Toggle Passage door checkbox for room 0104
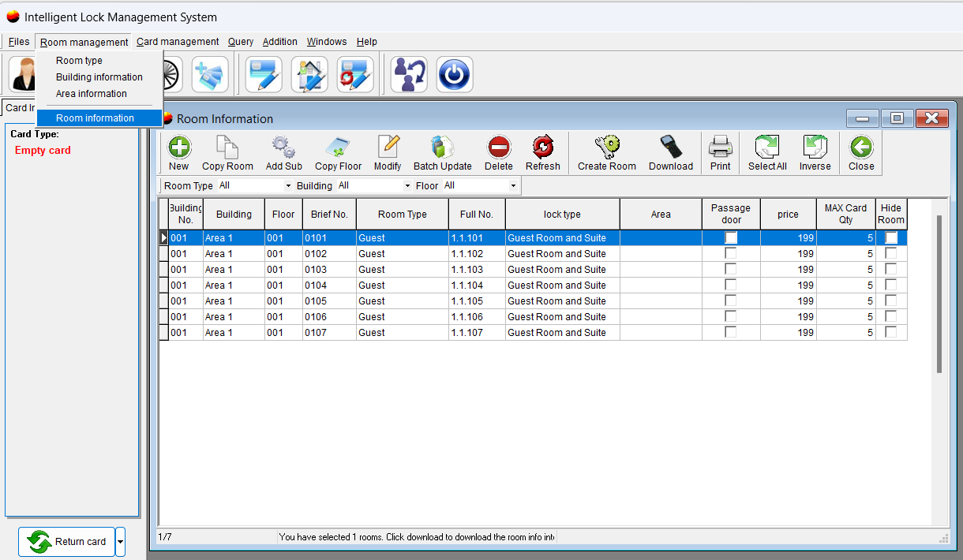 [x=731, y=286]
